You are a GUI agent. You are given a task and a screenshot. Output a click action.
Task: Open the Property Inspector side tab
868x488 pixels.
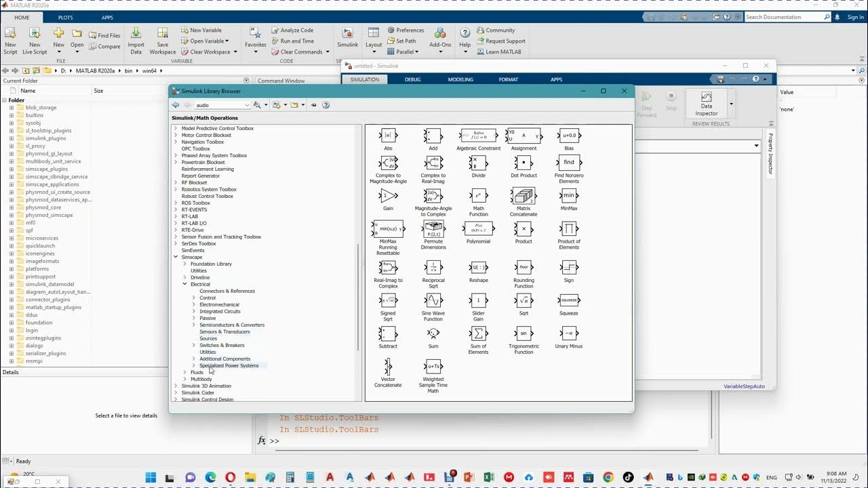pos(770,153)
